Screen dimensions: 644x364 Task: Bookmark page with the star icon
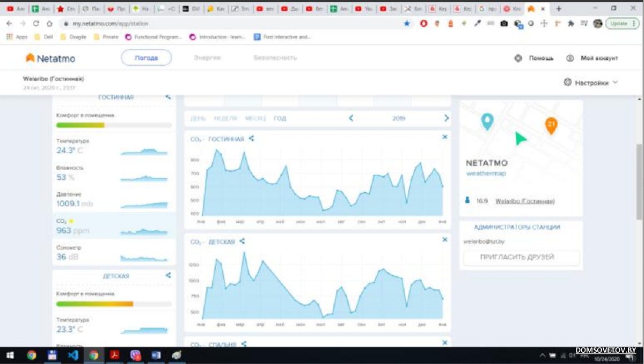(x=406, y=24)
